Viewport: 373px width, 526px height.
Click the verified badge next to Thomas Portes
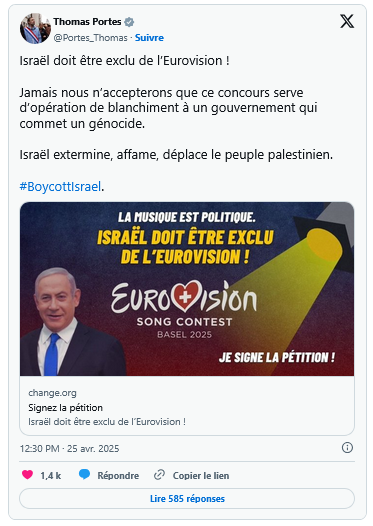(x=129, y=22)
